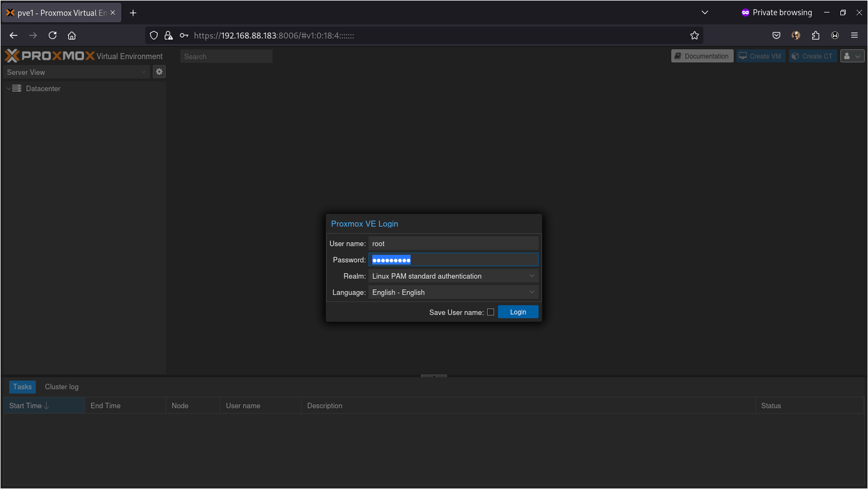Viewport: 868px width, 489px height.
Task: Switch to the Cluster log tab
Action: 62,387
